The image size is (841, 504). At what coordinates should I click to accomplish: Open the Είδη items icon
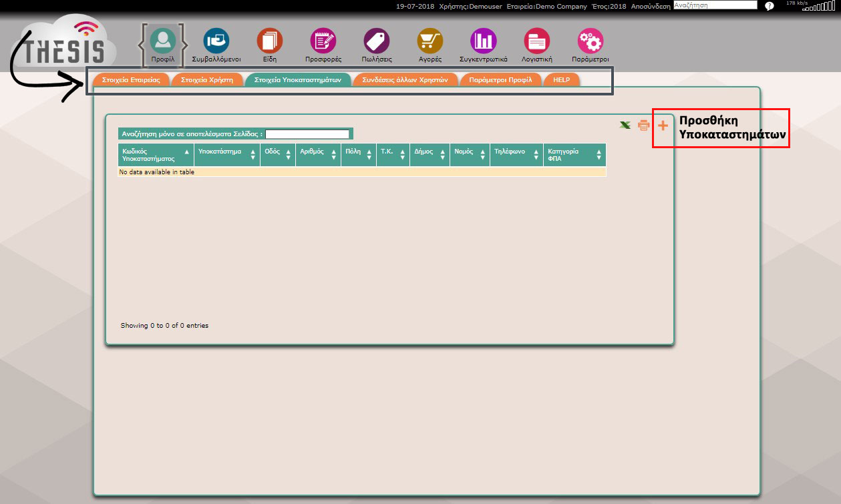270,41
